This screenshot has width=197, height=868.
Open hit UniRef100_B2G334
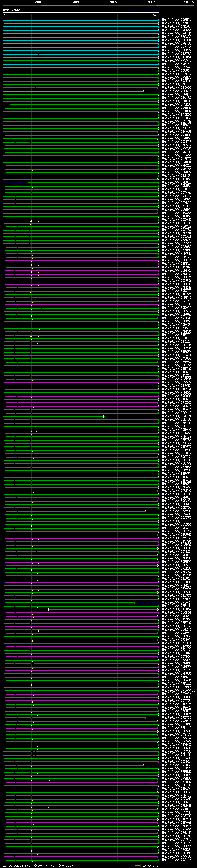click(x=176, y=40)
